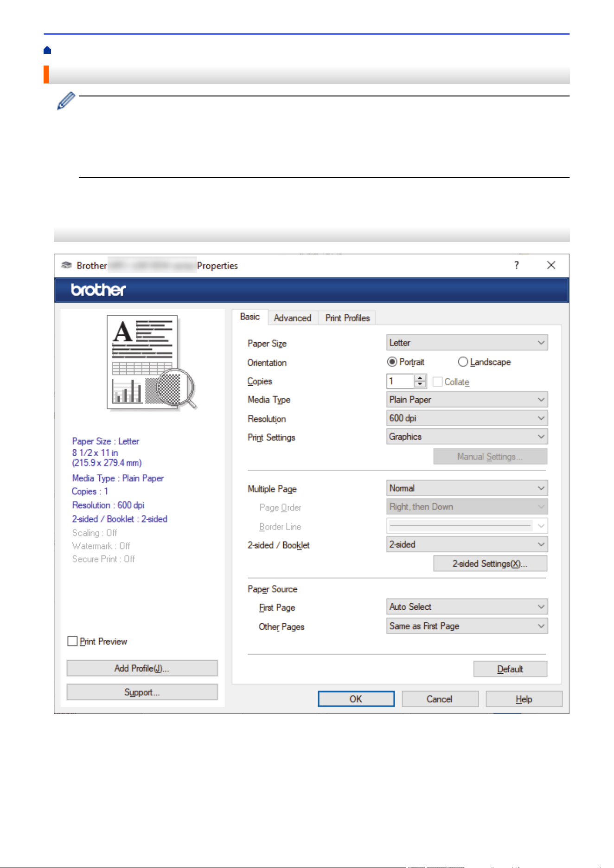The image size is (614, 868).
Task: Open First Page dropdown showing Auto Select
Action: (x=467, y=607)
